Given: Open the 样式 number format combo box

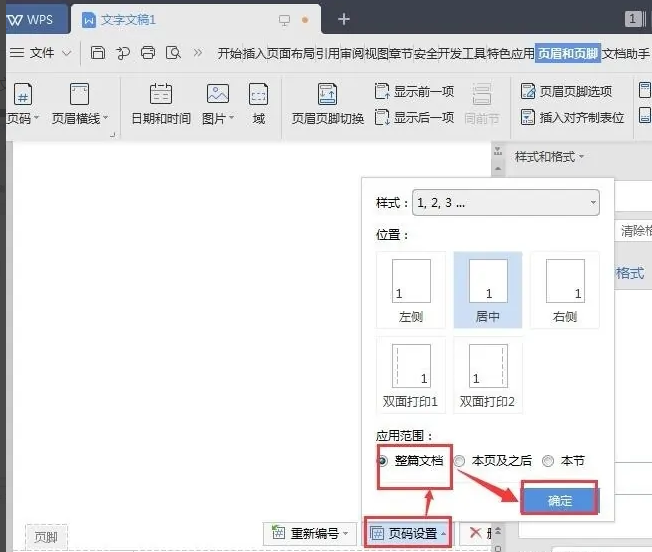Looking at the screenshot, I should point(506,202).
